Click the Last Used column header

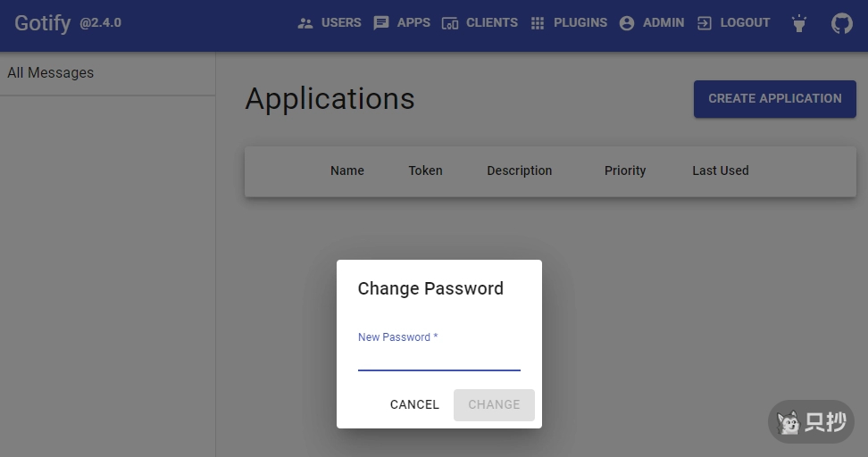click(721, 170)
